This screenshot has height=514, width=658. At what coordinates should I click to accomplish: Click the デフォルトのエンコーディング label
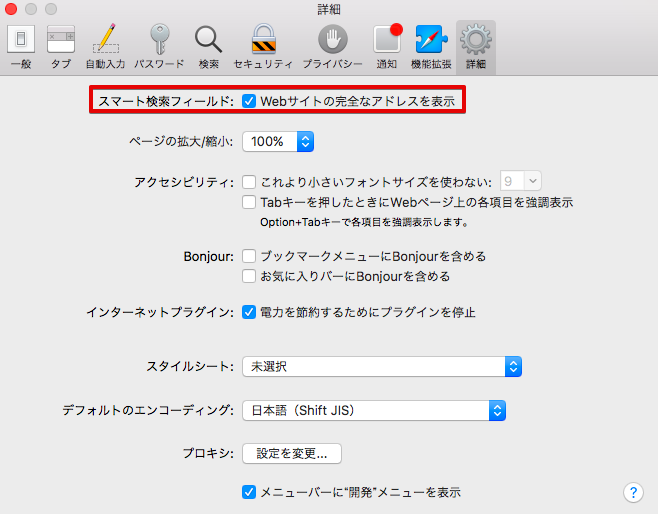tap(148, 410)
